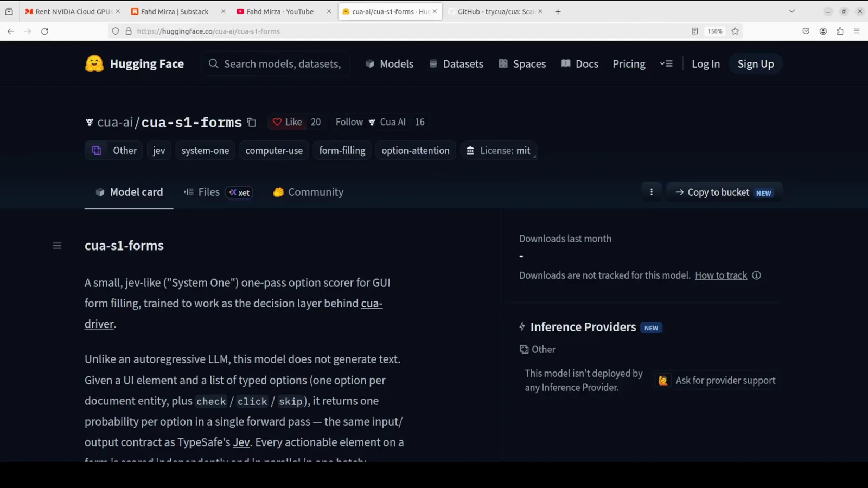This screenshot has width=868, height=488.
Task: Bookmark this page with star icon
Action: 735,31
